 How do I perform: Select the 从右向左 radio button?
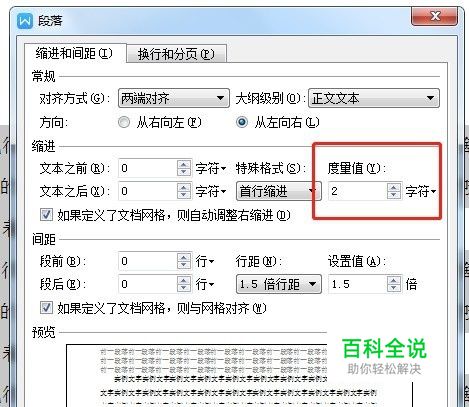(124, 122)
